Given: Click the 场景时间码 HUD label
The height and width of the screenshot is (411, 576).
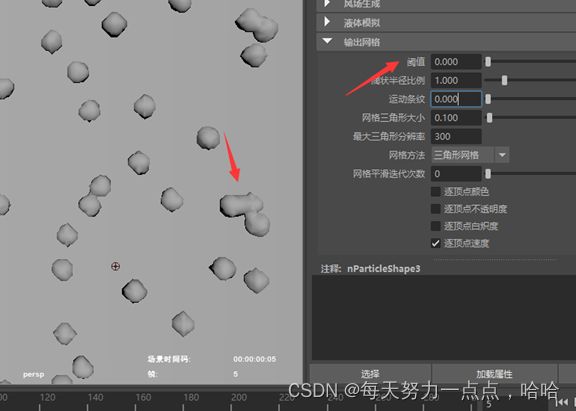Looking at the screenshot, I should point(169,359).
